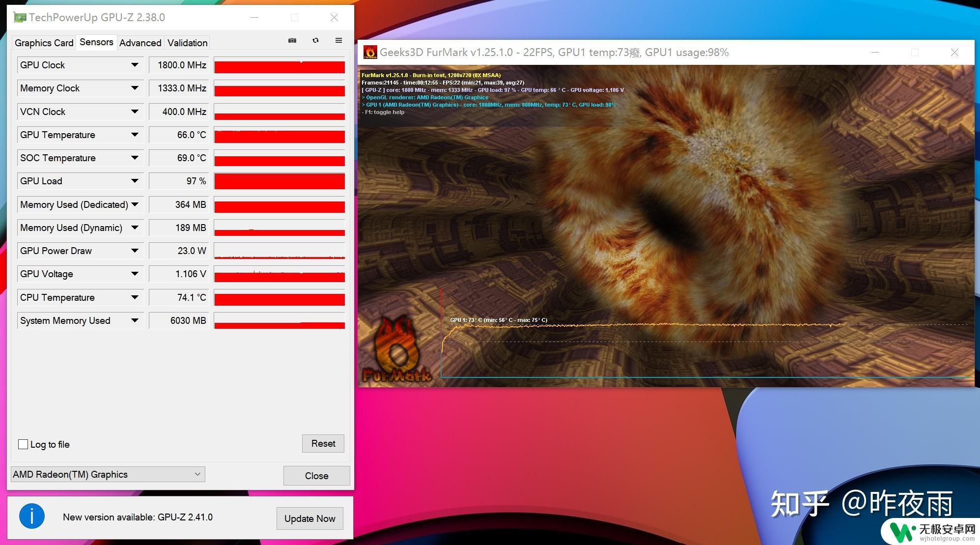Click the blue info icon in update notice
This screenshot has width=980, height=545.
pyautogui.click(x=32, y=516)
